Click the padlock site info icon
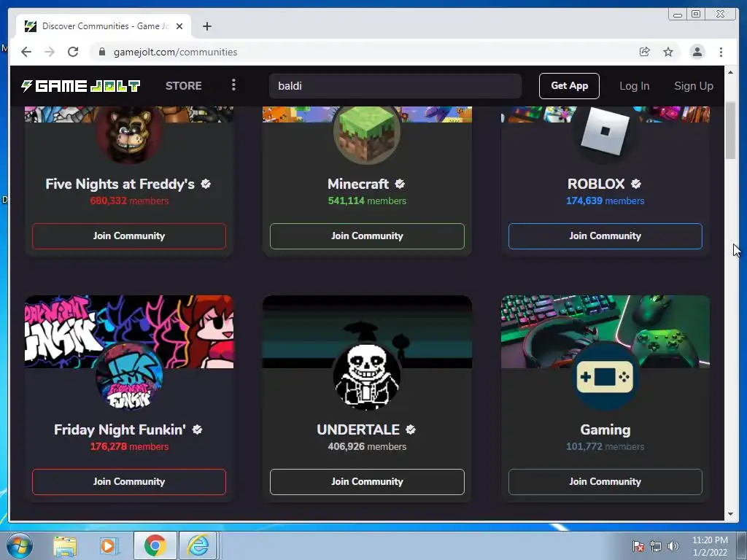Image resolution: width=747 pixels, height=560 pixels. point(101,52)
